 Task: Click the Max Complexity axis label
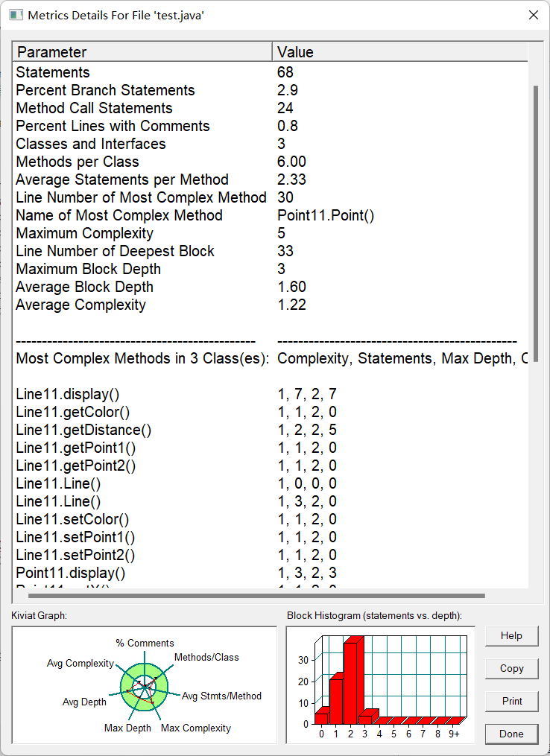tap(196, 728)
